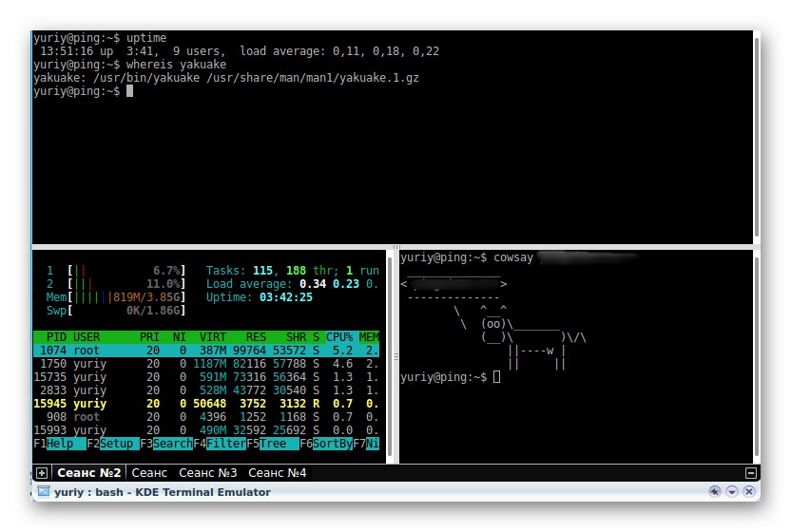Sort htop by the PID column
This screenshot has height=532, width=791.
(56, 337)
